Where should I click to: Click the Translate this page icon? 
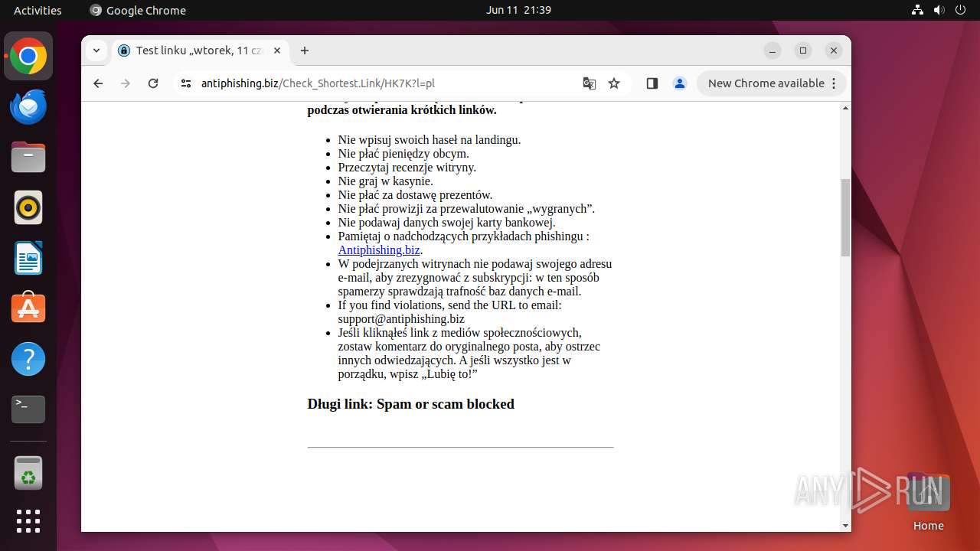[x=590, y=83]
